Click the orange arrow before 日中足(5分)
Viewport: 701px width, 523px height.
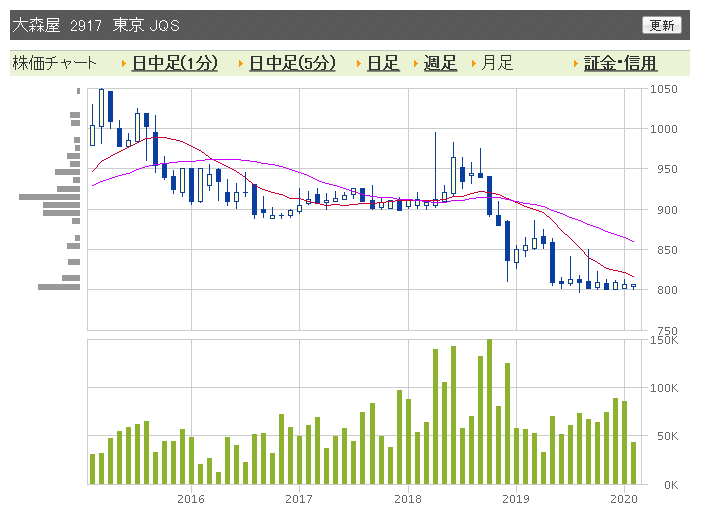coord(241,63)
